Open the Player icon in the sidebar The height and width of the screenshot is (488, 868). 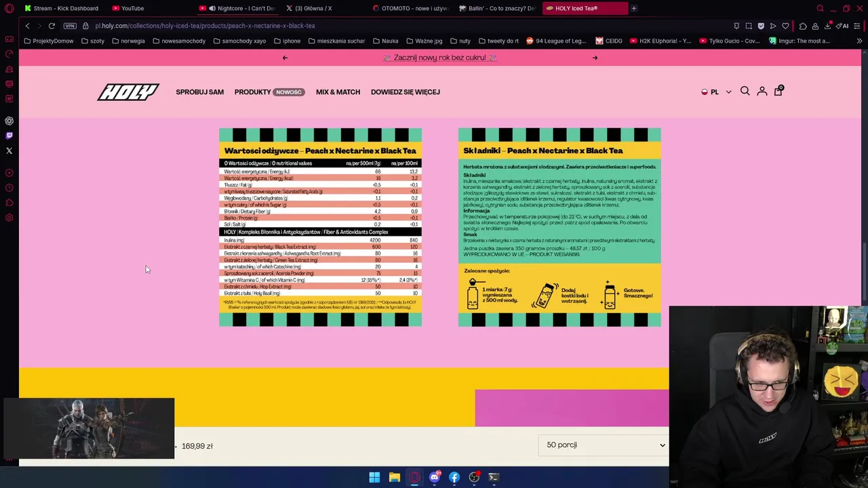pos(9,173)
